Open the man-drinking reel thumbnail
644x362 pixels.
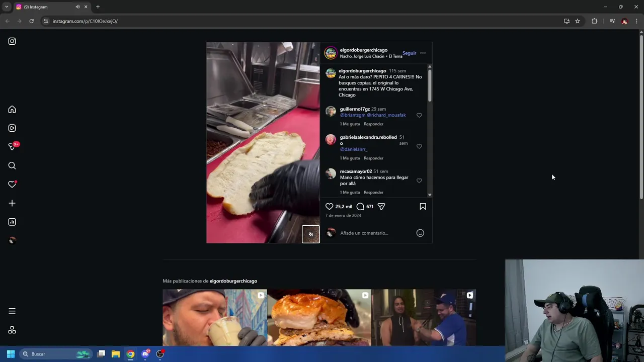pos(215,318)
